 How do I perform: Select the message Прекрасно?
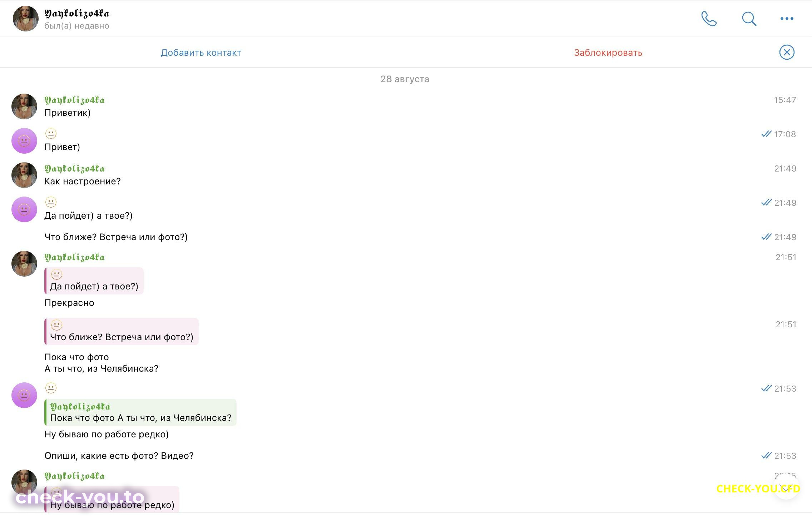click(69, 303)
